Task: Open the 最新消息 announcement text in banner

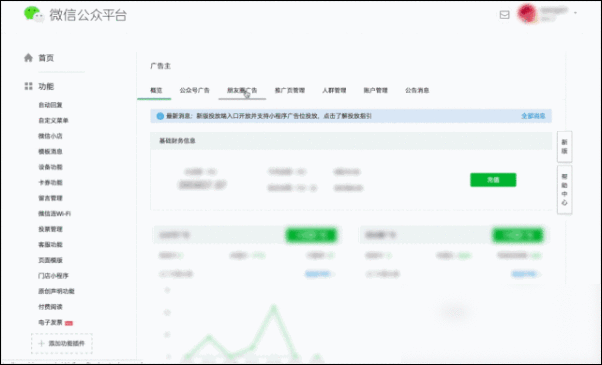Action: click(x=269, y=116)
